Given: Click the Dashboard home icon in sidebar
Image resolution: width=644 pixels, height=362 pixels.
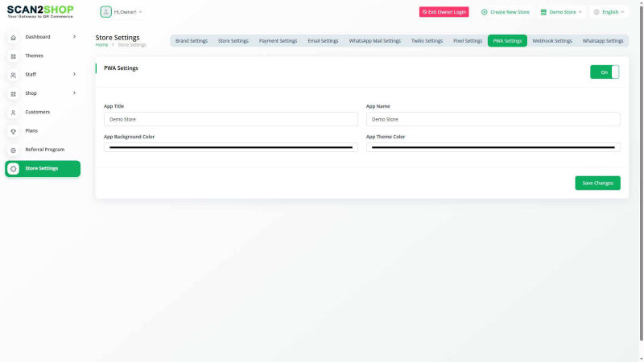Looking at the screenshot, I should tap(13, 38).
